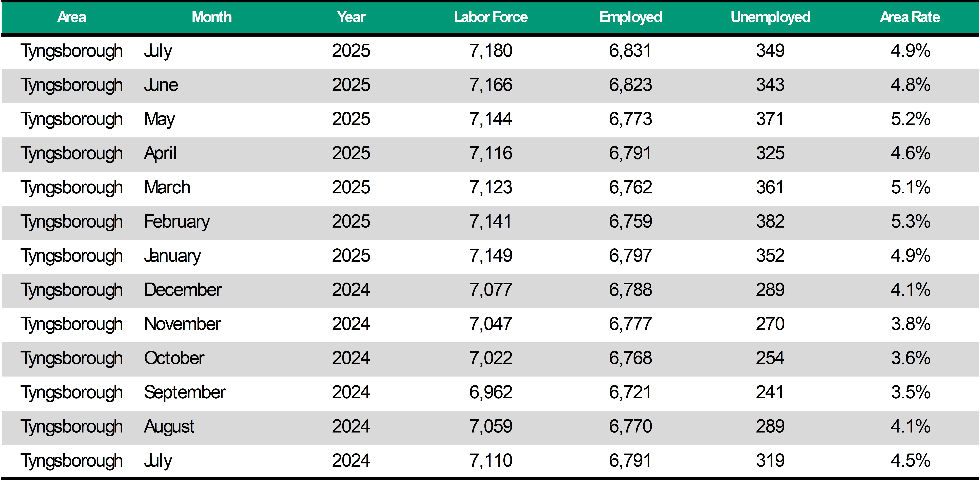This screenshot has width=980, height=480.
Task: Click the Month column header
Action: click(x=211, y=17)
